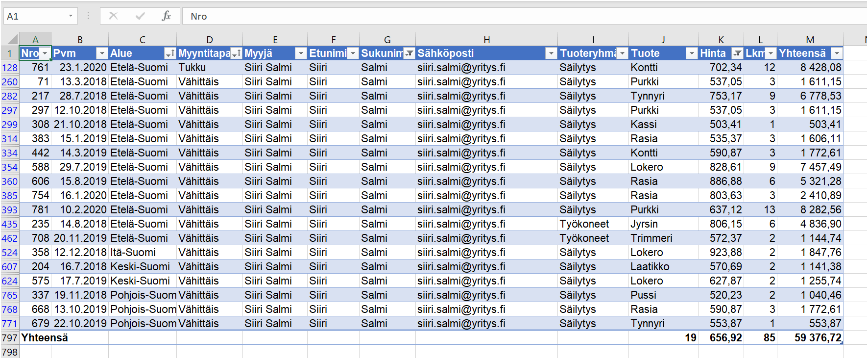Open the Pvm column filter dropdown

[102, 53]
